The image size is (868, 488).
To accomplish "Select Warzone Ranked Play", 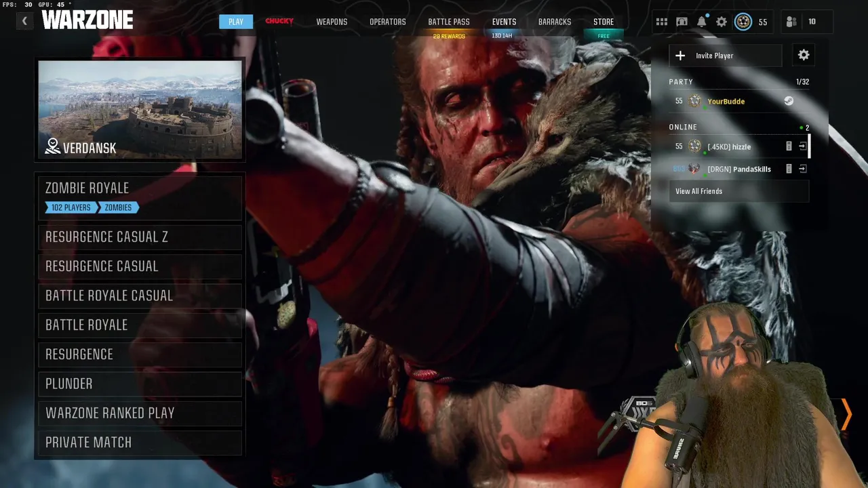I will coord(140,413).
